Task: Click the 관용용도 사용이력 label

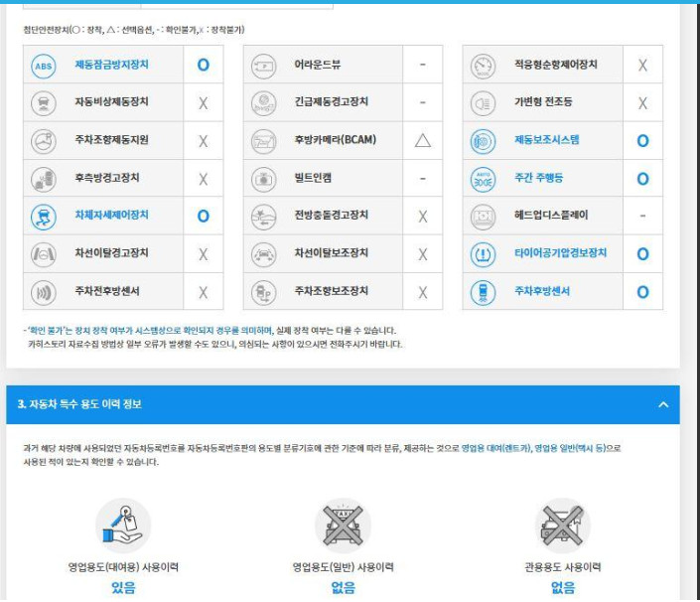Action: 563,567
